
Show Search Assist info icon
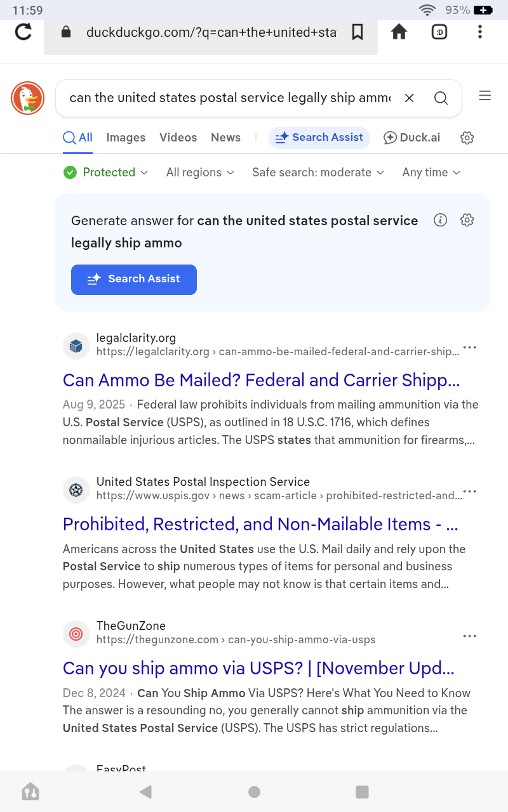440,220
